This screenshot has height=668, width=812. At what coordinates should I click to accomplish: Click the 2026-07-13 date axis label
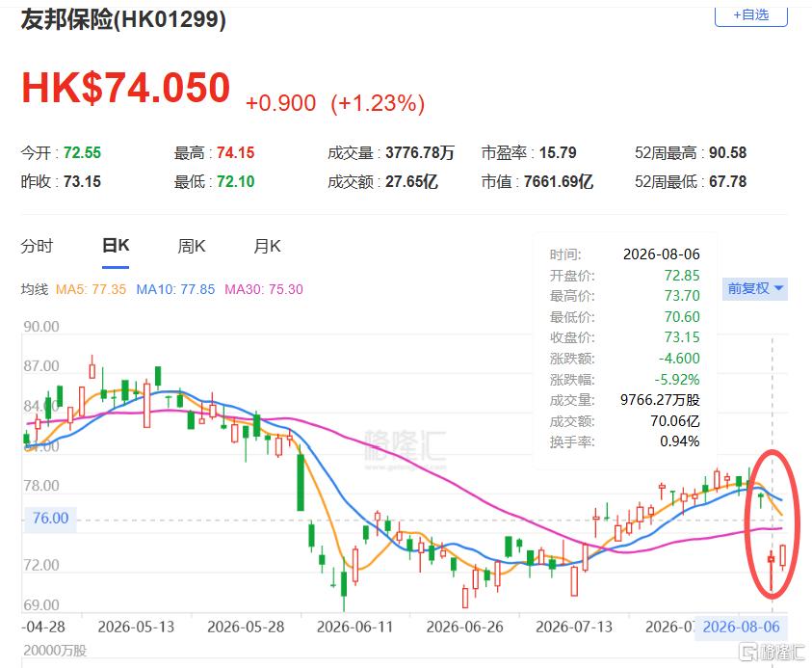tap(574, 628)
